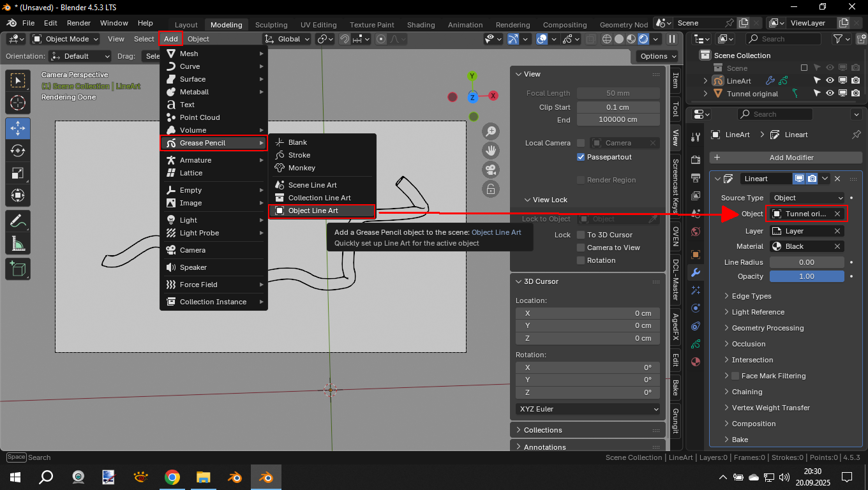Image resolution: width=868 pixels, height=490 pixels.
Task: Click the viewport Options button
Action: (658, 56)
